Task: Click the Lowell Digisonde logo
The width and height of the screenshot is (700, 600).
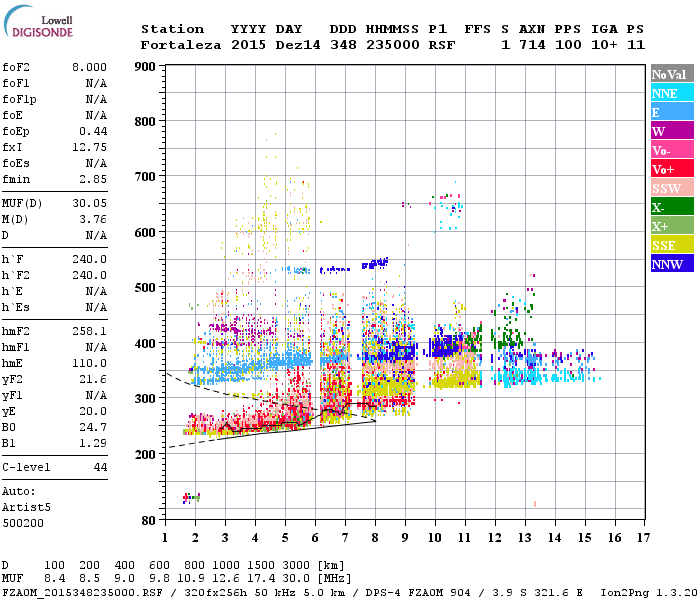Action: tap(38, 22)
